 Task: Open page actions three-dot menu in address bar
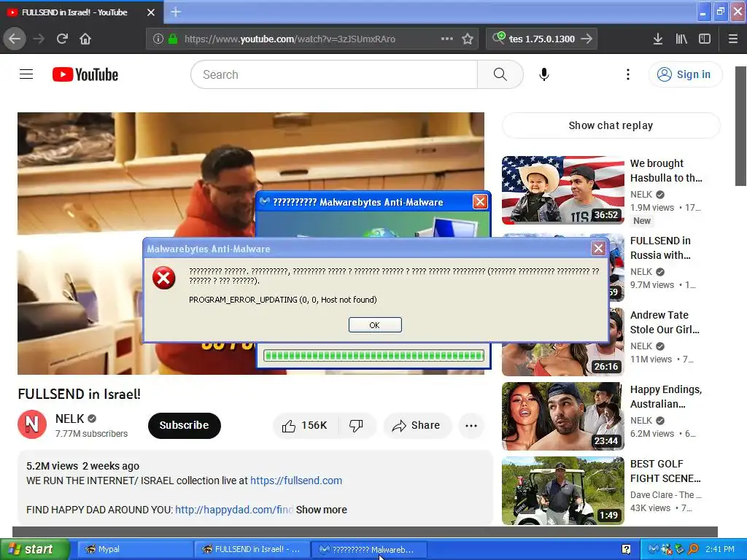pos(447,39)
